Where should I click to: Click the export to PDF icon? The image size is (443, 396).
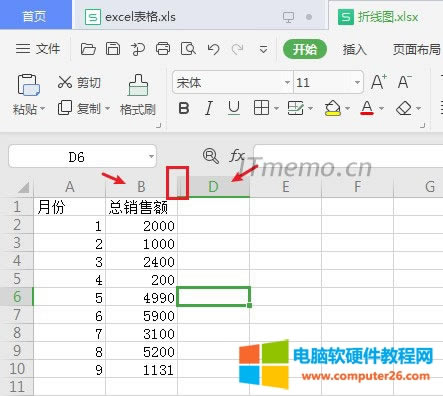click(138, 49)
